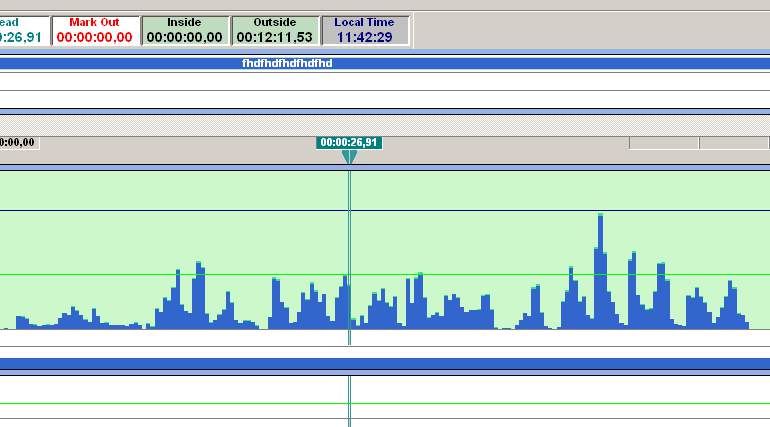Click the playhead marker at 00:00:26,91
Viewport: 770px width, 427px height.
(x=349, y=157)
